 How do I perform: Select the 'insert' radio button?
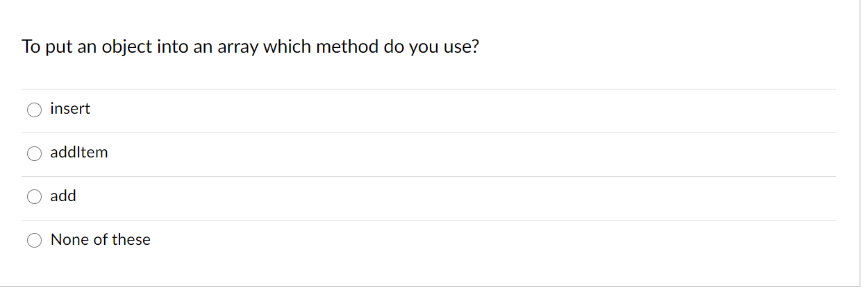click(x=35, y=110)
